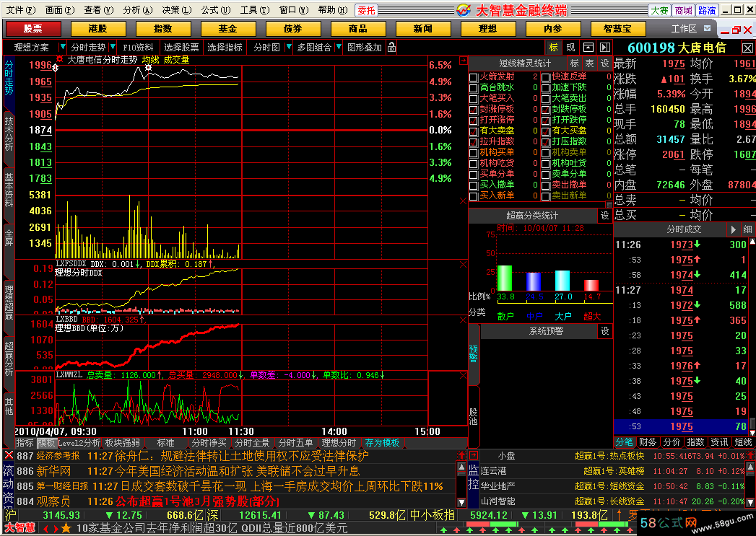Image resolution: width=756 pixels, height=536 pixels.
Task: Expand the 分时图 dropdown arrow
Action: point(289,47)
